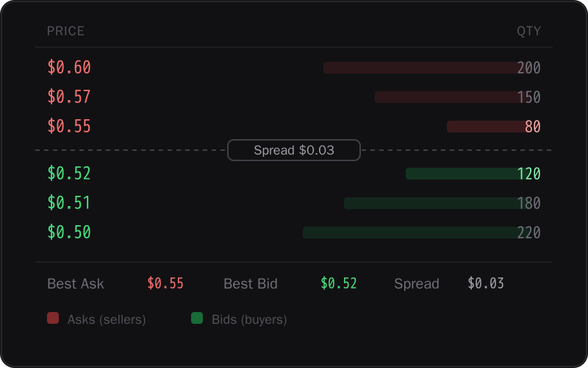Click quantity 120 at best bid

tap(528, 174)
